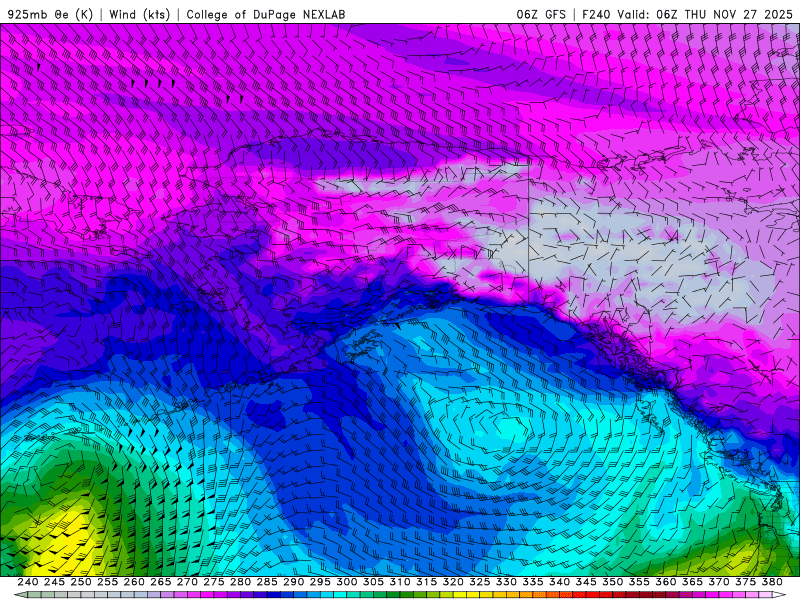
Task: Click the 380 legend value
Action: [771, 582]
